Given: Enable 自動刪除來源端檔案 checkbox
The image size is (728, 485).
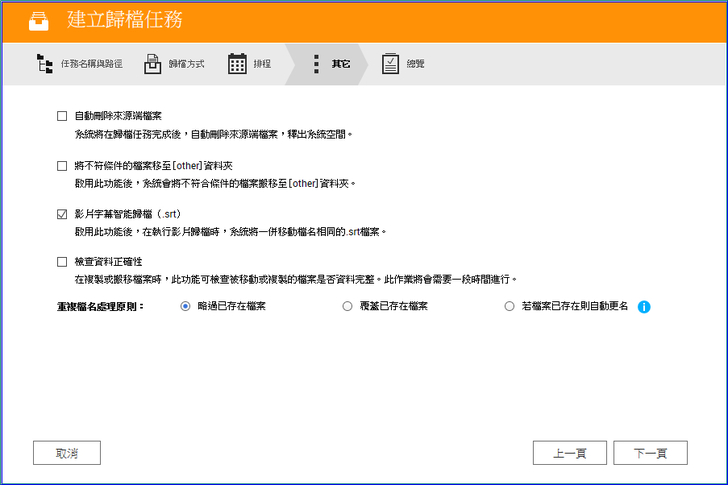Looking at the screenshot, I should [62, 116].
